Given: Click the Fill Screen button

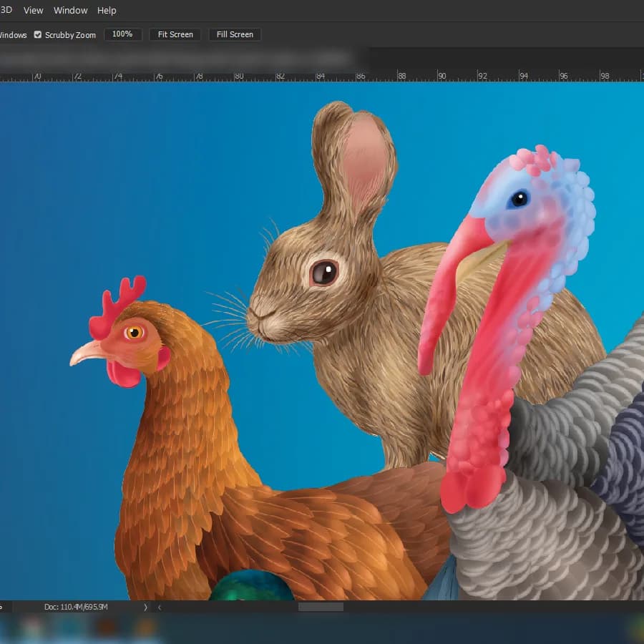Looking at the screenshot, I should (x=235, y=34).
